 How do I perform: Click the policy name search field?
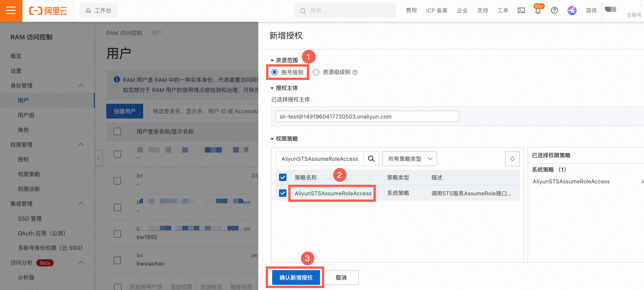(x=319, y=159)
